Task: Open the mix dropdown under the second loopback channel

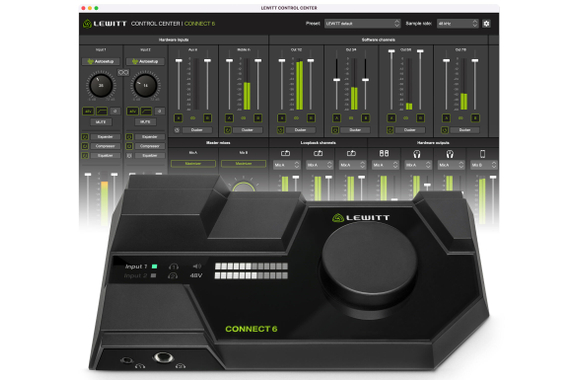Action: 320,165
